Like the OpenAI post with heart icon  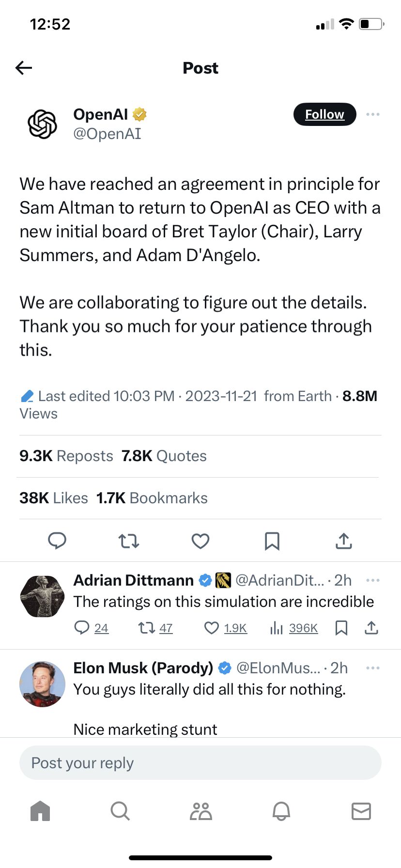[200, 541]
